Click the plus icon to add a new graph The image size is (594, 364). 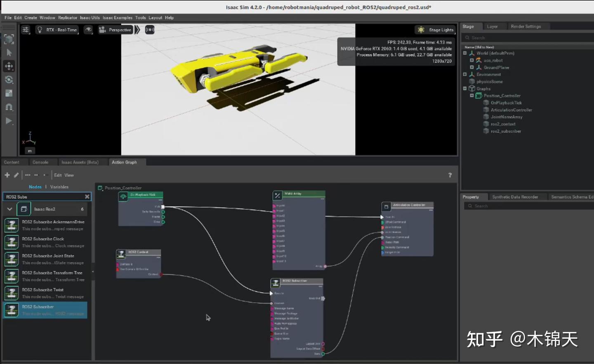(x=7, y=175)
